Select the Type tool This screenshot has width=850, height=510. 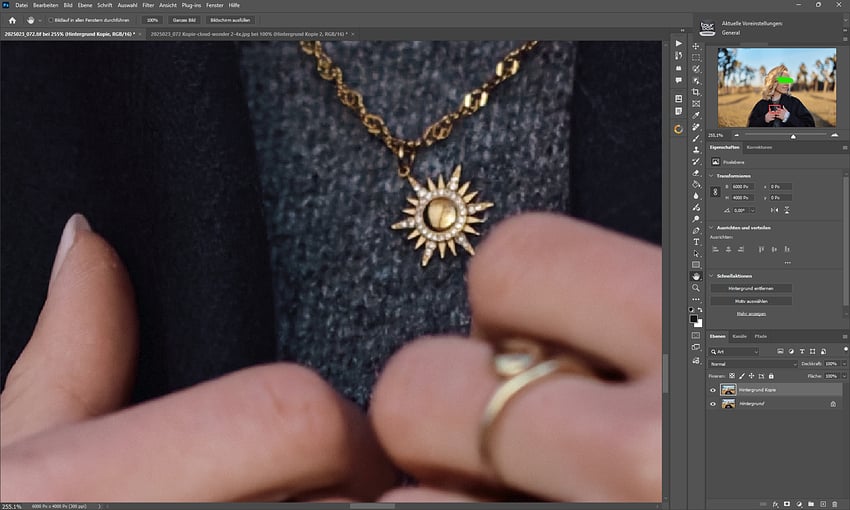[697, 241]
